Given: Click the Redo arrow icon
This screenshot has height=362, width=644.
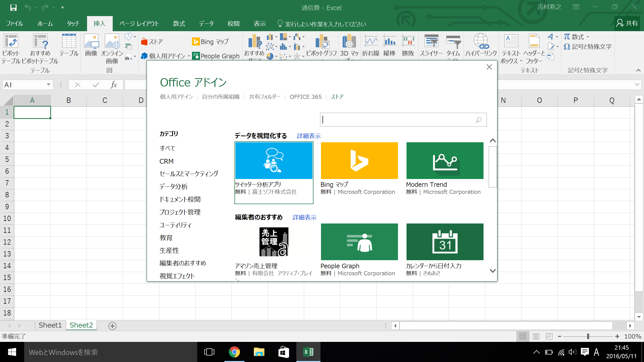Looking at the screenshot, I should coord(45,8).
